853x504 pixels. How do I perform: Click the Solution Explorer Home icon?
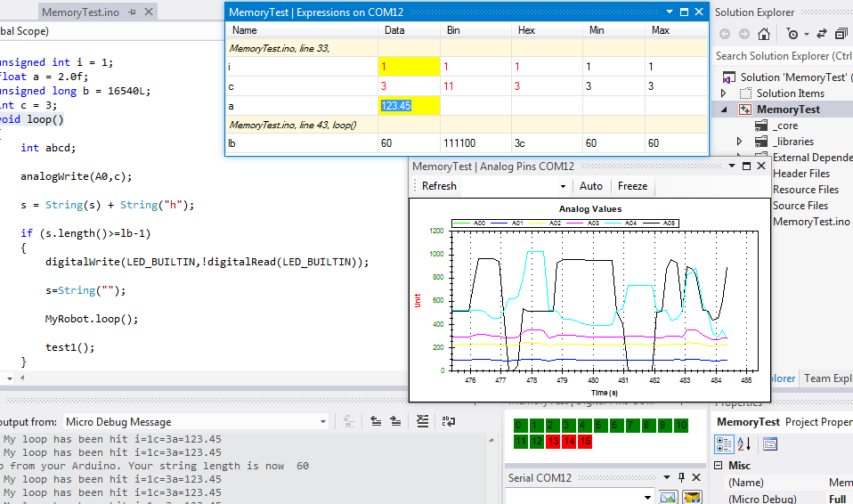(x=764, y=35)
